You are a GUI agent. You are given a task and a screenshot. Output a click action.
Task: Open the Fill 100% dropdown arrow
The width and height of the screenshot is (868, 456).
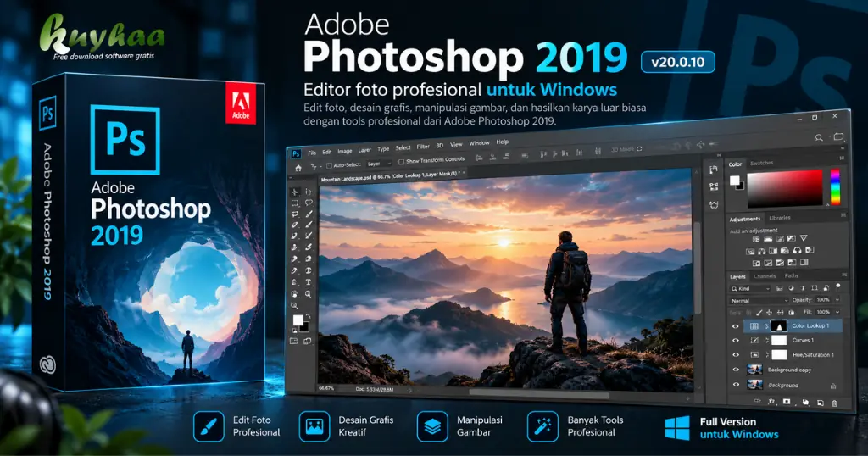pos(837,312)
